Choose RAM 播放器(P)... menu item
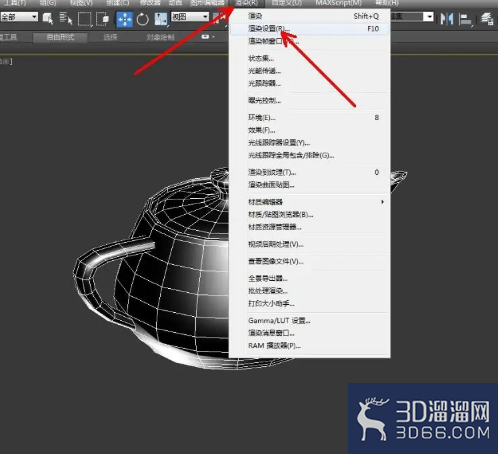The height and width of the screenshot is (454, 498). [310, 346]
